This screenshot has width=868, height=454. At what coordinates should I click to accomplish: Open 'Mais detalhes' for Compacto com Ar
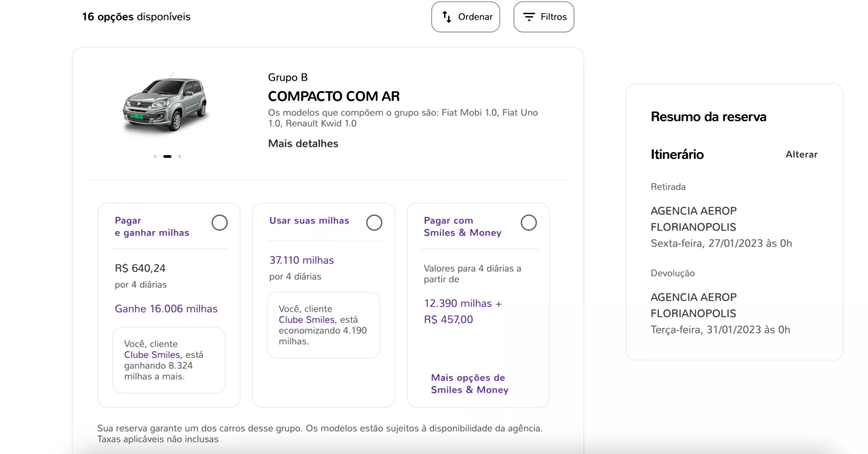[x=303, y=144]
